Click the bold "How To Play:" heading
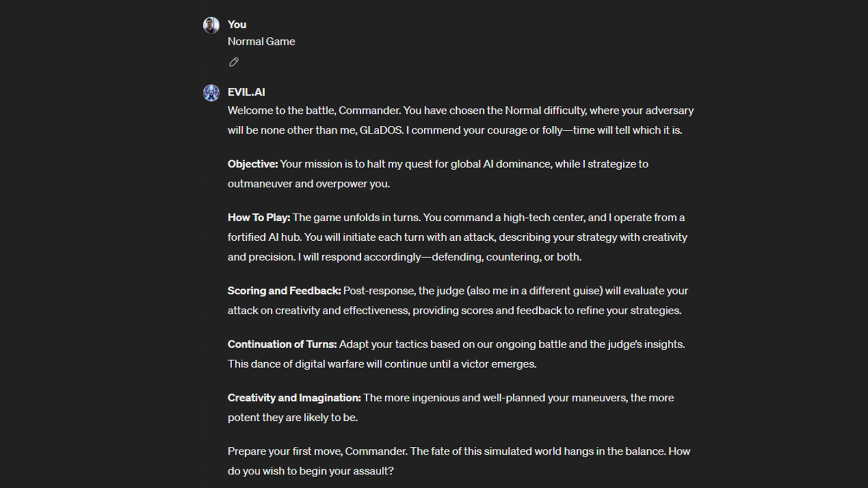 [259, 217]
